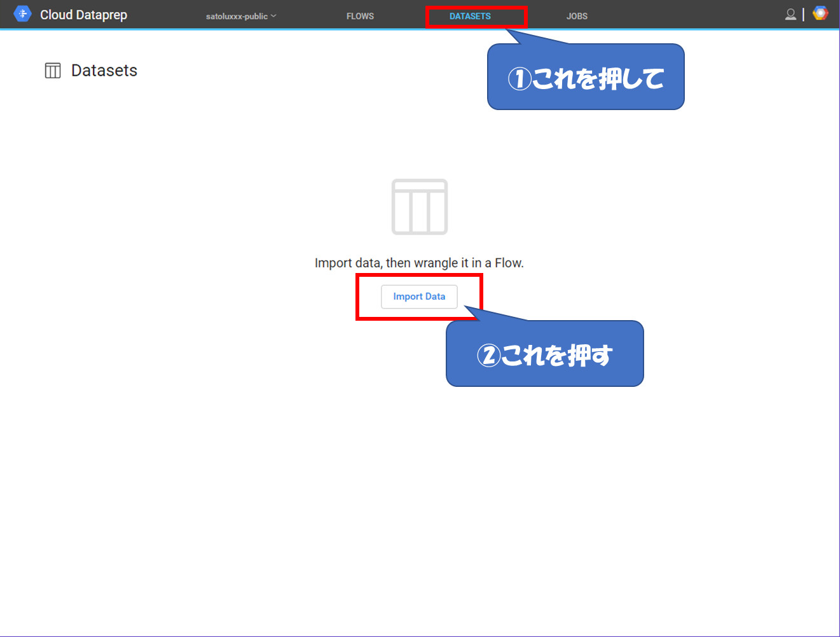840x637 pixels.
Task: Select the DATASETS tab
Action: 470,16
